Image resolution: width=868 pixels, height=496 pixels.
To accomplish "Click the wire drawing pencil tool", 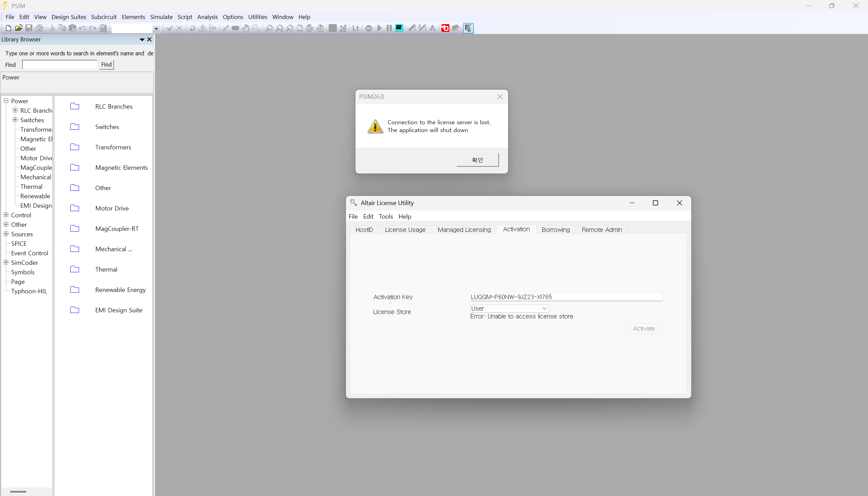I will coord(225,28).
